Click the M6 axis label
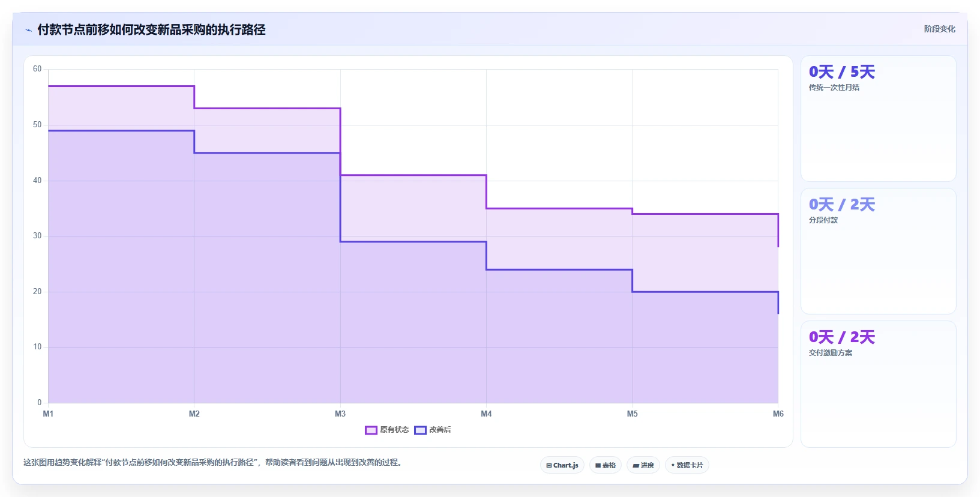Screen dimensions: 980x497 (x=778, y=414)
